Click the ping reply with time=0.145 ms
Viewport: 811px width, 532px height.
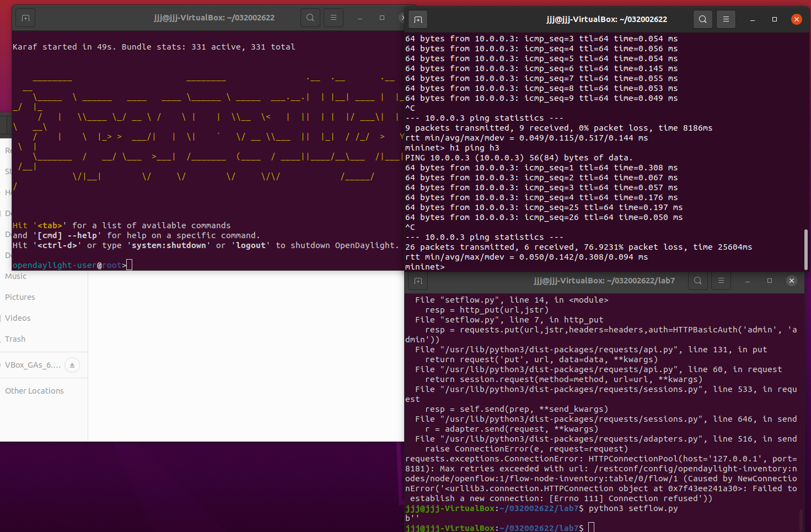coord(541,68)
